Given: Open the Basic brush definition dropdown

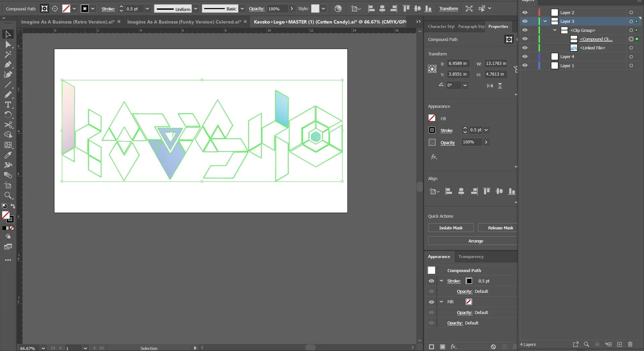Looking at the screenshot, I should (x=242, y=9).
